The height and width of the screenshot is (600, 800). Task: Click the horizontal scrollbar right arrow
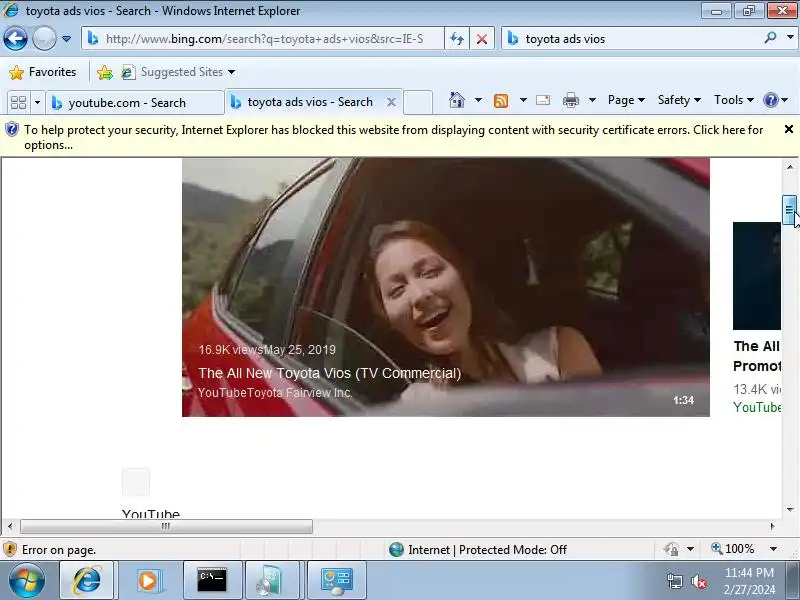coord(772,526)
